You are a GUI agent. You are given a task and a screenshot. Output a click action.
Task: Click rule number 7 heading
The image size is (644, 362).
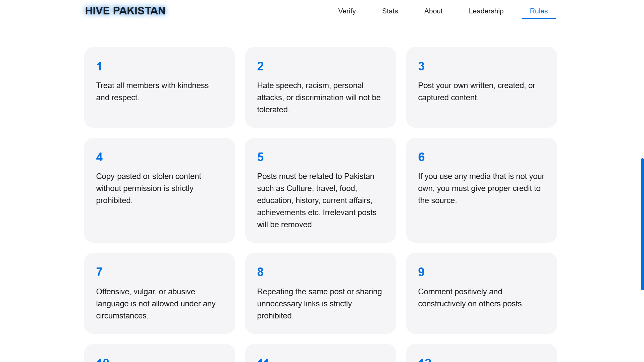tap(99, 272)
